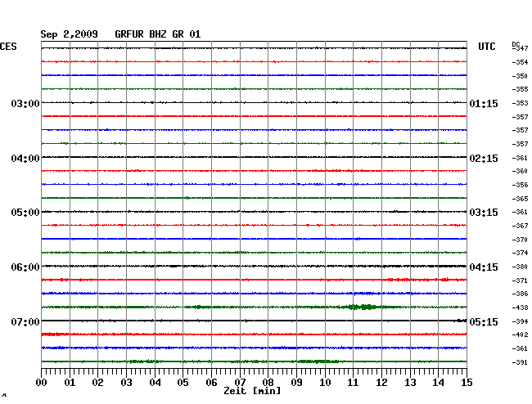The width and height of the screenshot is (532, 404).
Task: Click minute "11" on the time axis
Action: click(x=354, y=383)
